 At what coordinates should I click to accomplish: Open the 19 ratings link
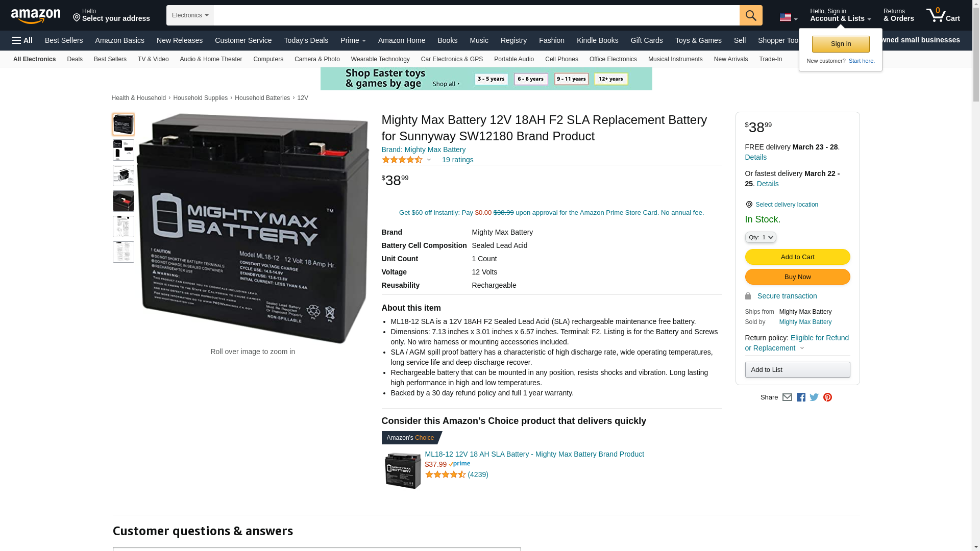[457, 160]
